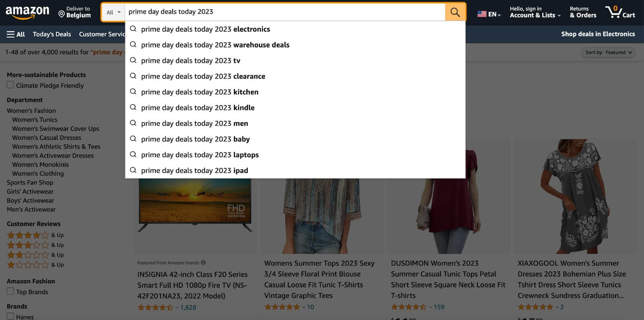644x320 pixels.
Task: Click star rating of DUSDIMON tunic
Action: pos(409,307)
